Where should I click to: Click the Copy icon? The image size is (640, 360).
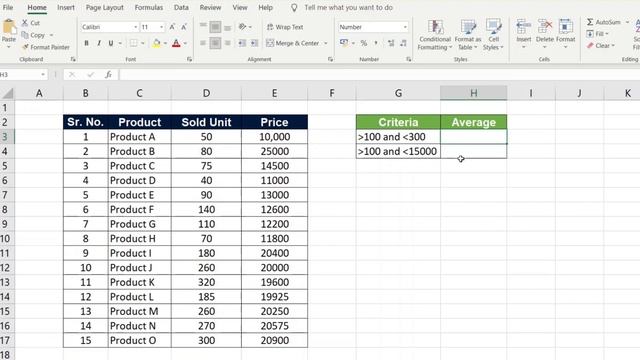click(25, 35)
